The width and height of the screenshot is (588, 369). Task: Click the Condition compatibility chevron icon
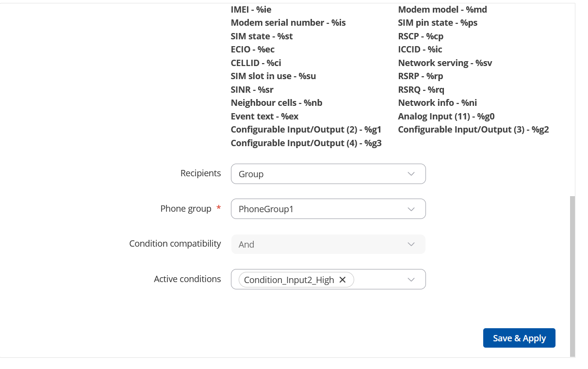coord(411,244)
